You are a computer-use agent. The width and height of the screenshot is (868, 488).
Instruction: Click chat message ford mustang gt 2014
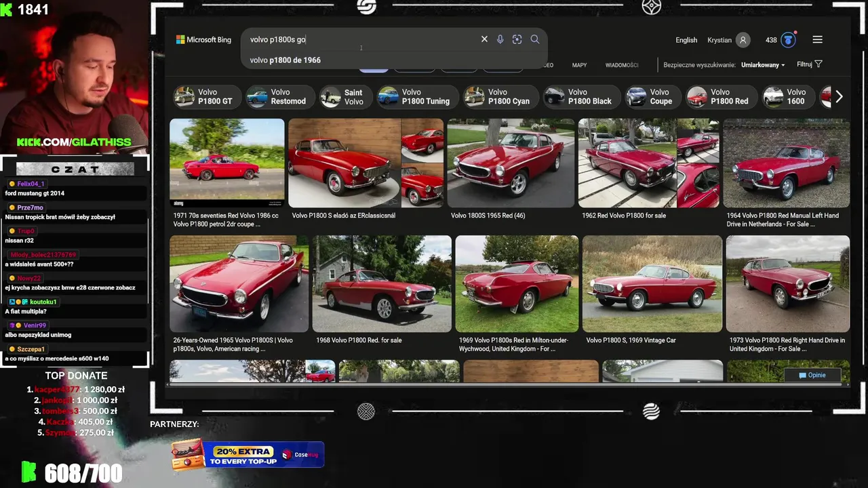pyautogui.click(x=35, y=193)
